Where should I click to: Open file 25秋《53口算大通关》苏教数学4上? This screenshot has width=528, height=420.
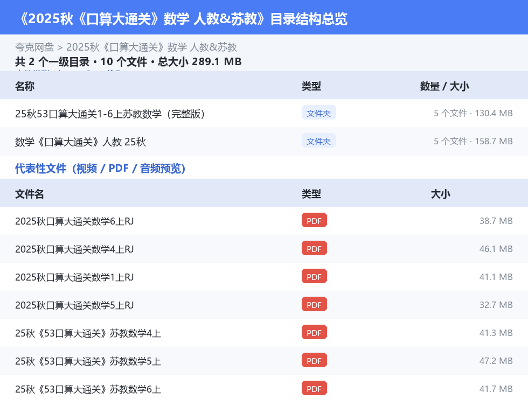(x=88, y=333)
